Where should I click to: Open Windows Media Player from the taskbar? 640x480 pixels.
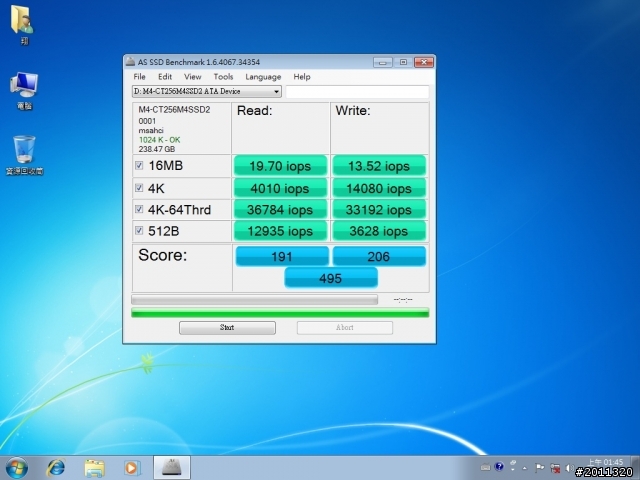pyautogui.click(x=131, y=468)
